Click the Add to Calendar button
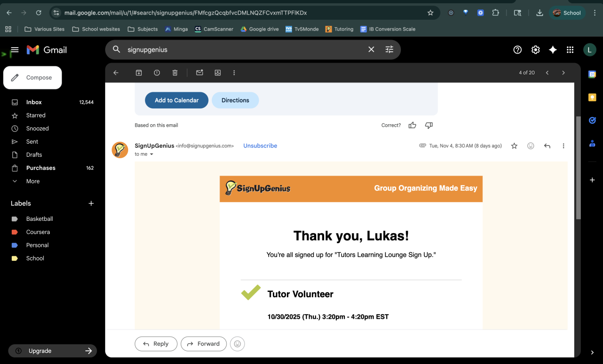The image size is (603, 364). 177,100
